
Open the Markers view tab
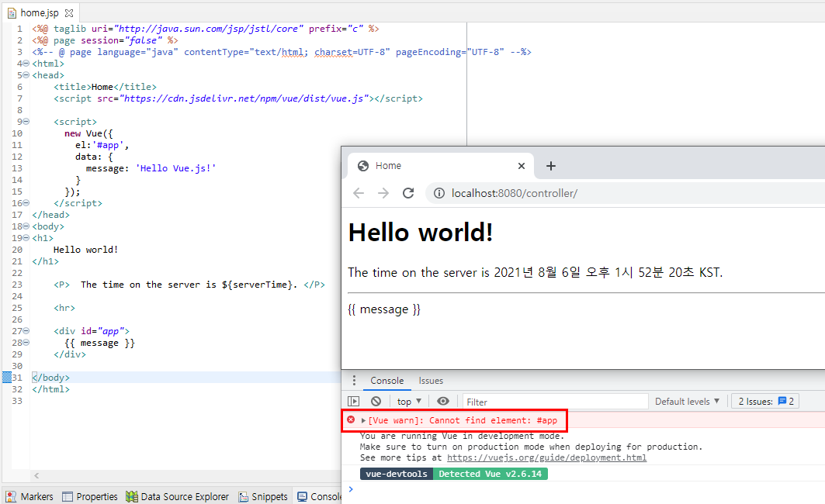click(x=30, y=497)
